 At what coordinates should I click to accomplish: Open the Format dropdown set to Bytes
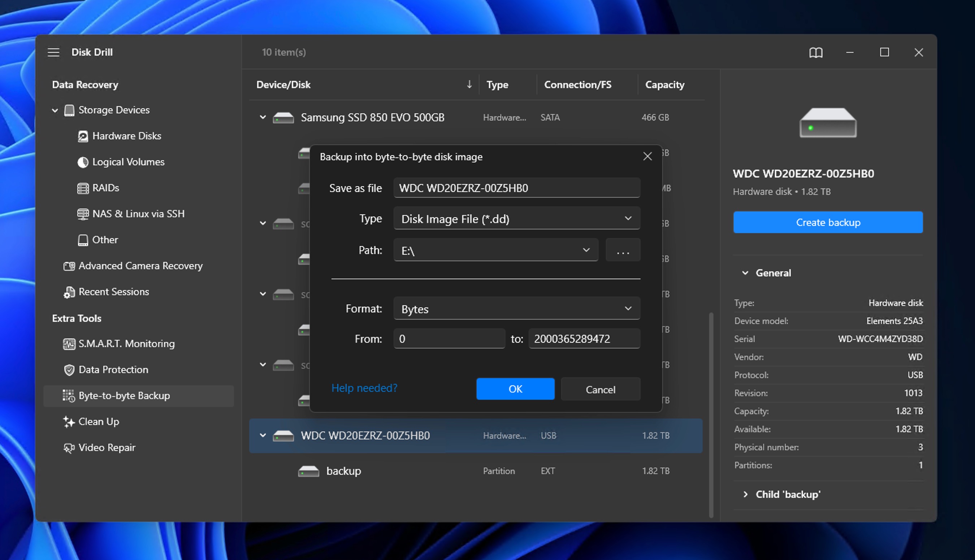coord(516,309)
